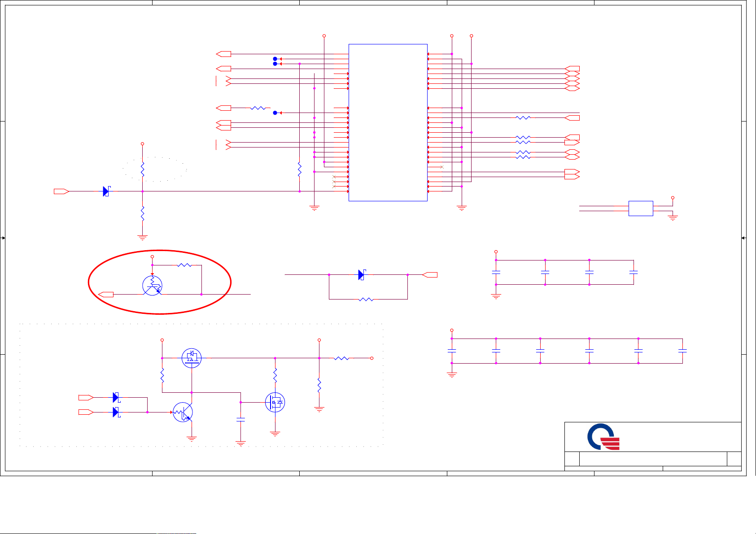Screen dimensions: 756x534
Task: Select last capacitor in the six-capacitor bank
Action: click(x=682, y=351)
